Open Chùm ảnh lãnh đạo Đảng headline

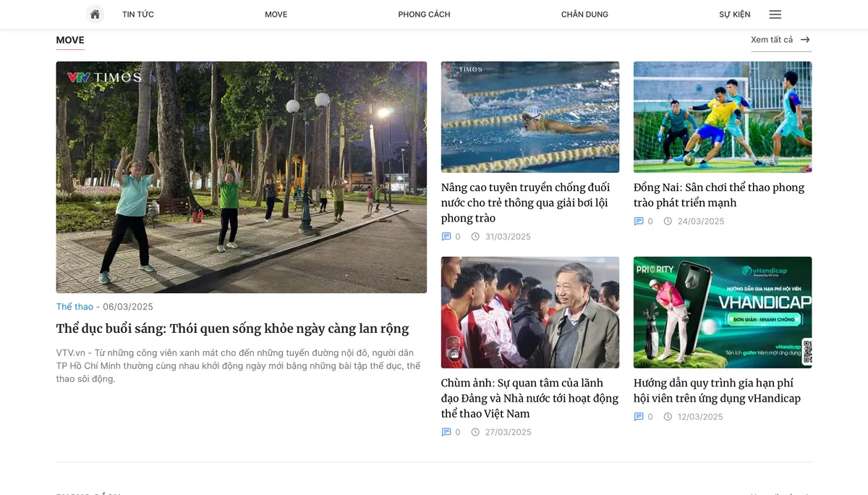click(529, 398)
